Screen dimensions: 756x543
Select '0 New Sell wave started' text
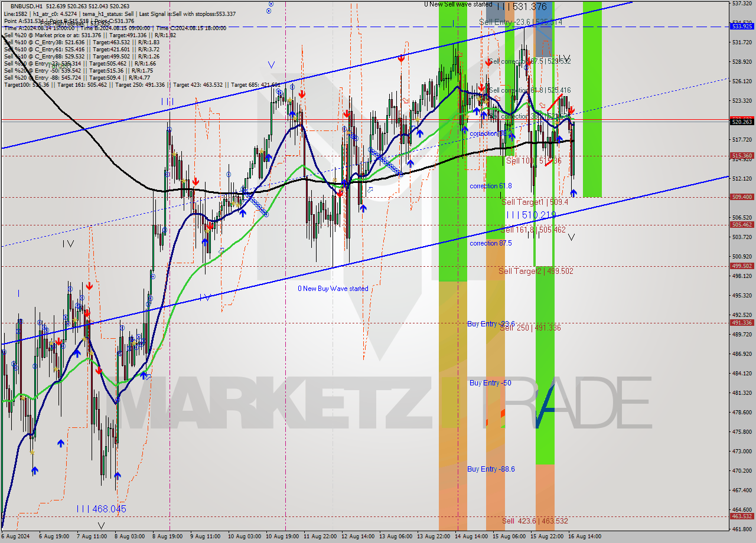click(458, 4)
